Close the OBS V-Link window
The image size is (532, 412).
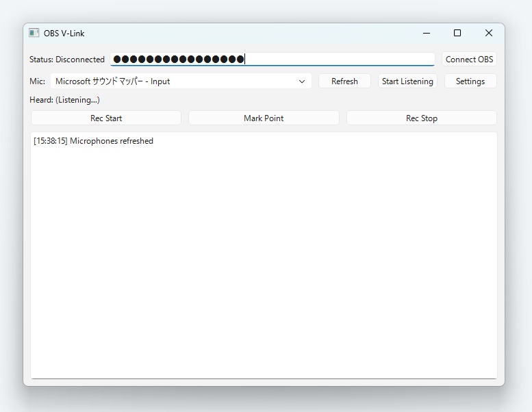click(x=489, y=33)
